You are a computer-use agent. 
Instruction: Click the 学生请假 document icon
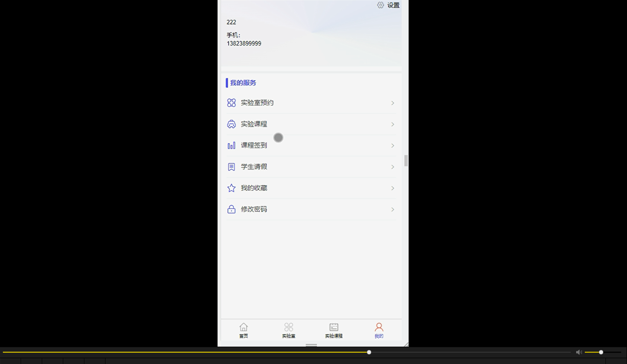[x=231, y=167]
